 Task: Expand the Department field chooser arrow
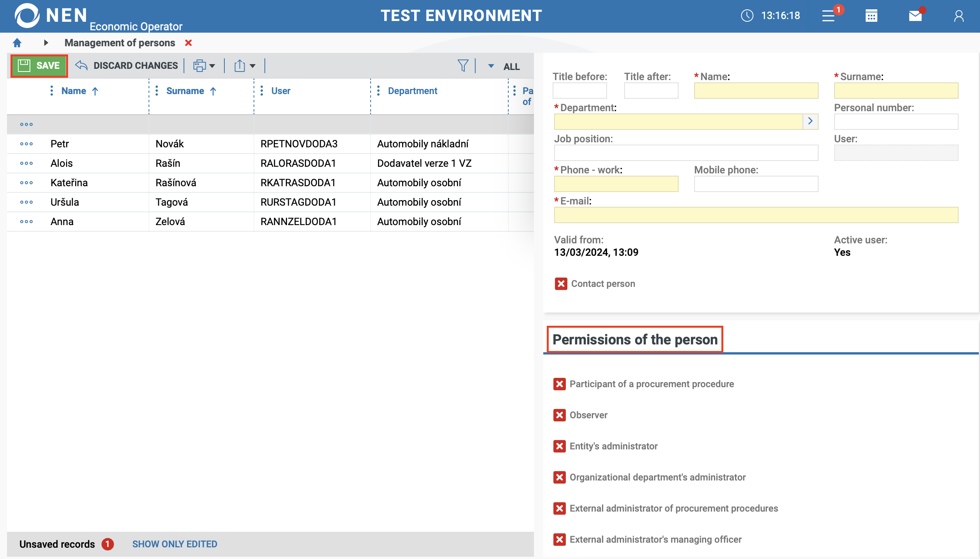tap(810, 121)
